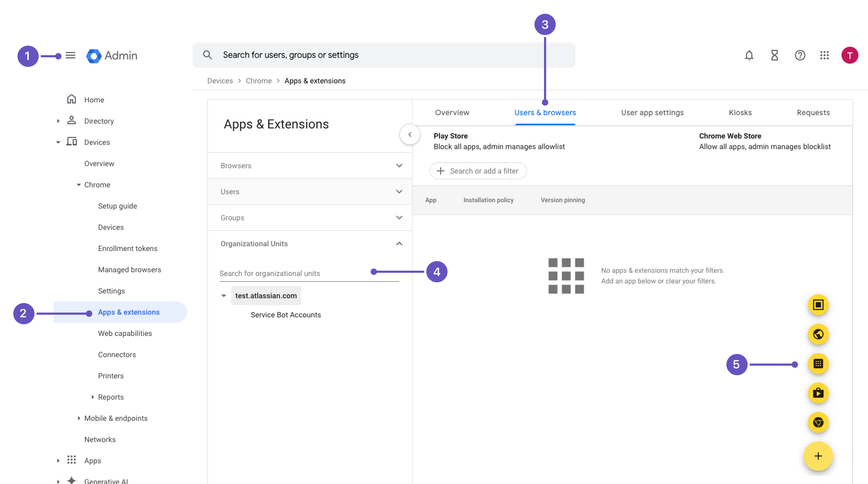Select the Users & browsers tab
Screen dimensions: 868x484
(545, 113)
